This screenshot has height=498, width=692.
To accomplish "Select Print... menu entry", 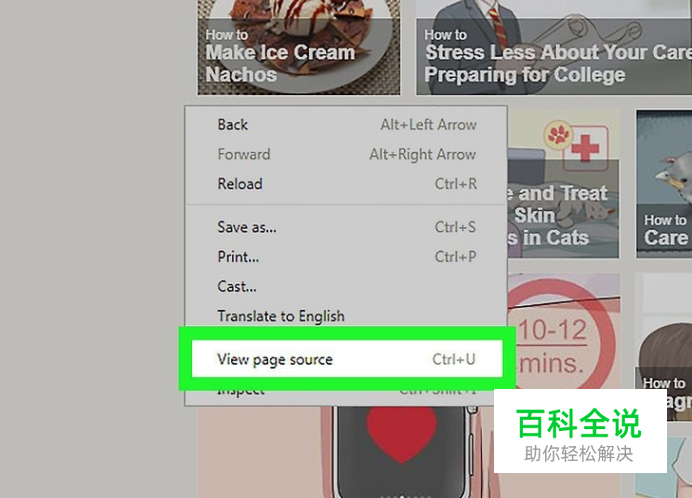I will (x=347, y=257).
